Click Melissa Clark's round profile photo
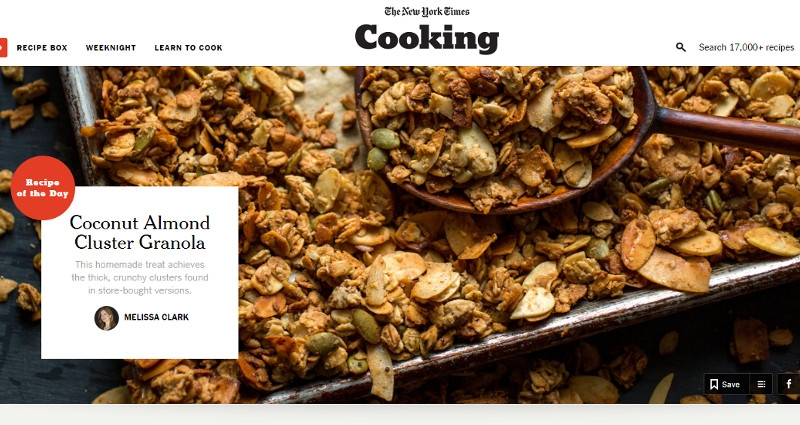 (107, 318)
